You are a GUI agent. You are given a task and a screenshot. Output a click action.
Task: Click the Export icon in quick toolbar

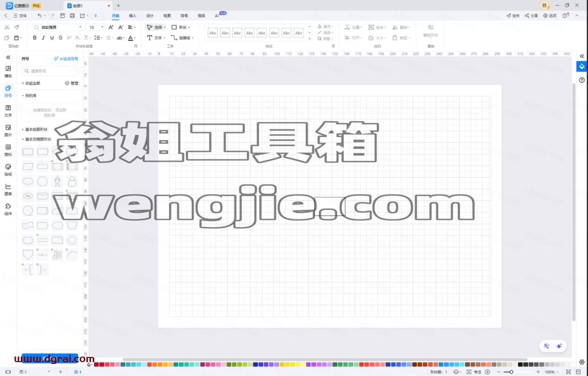[x=82, y=16]
